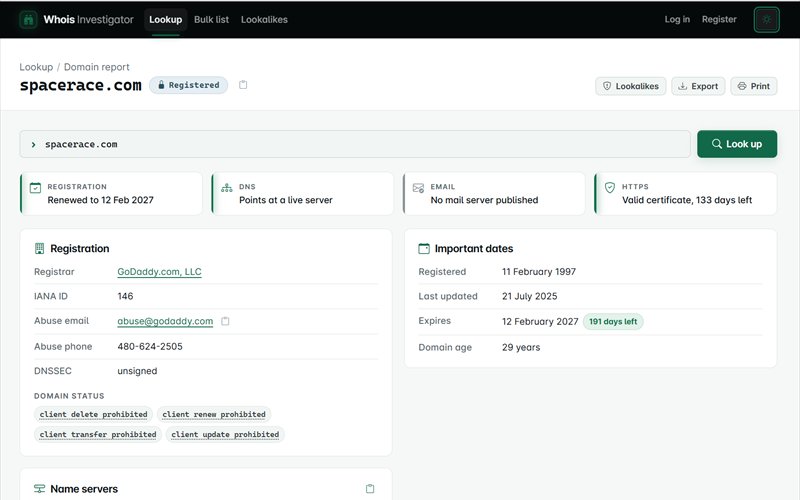Select the domain age 29 years
Image resolution: width=800 pixels, height=500 pixels.
pyautogui.click(x=521, y=347)
